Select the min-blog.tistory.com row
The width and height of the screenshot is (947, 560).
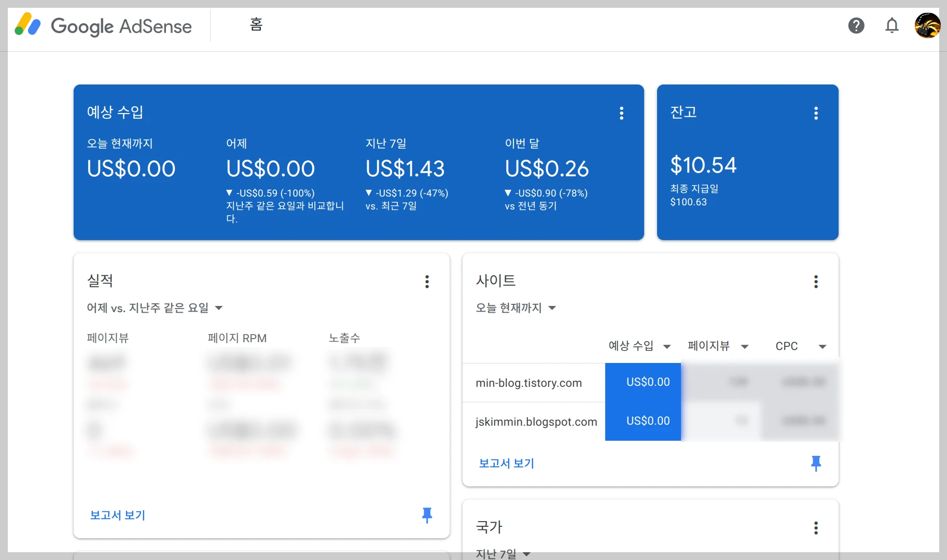pos(650,383)
